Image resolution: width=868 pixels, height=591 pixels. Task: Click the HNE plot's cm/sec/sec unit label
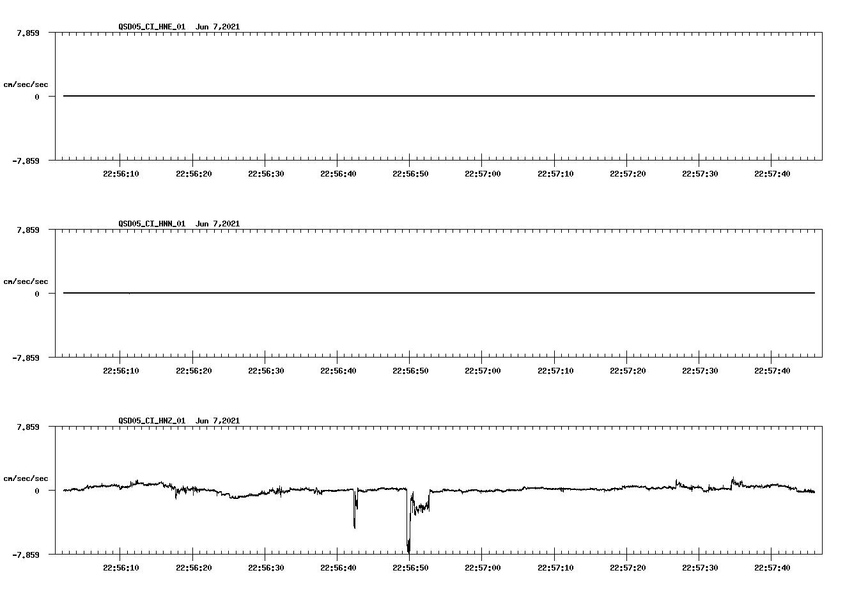click(x=26, y=84)
